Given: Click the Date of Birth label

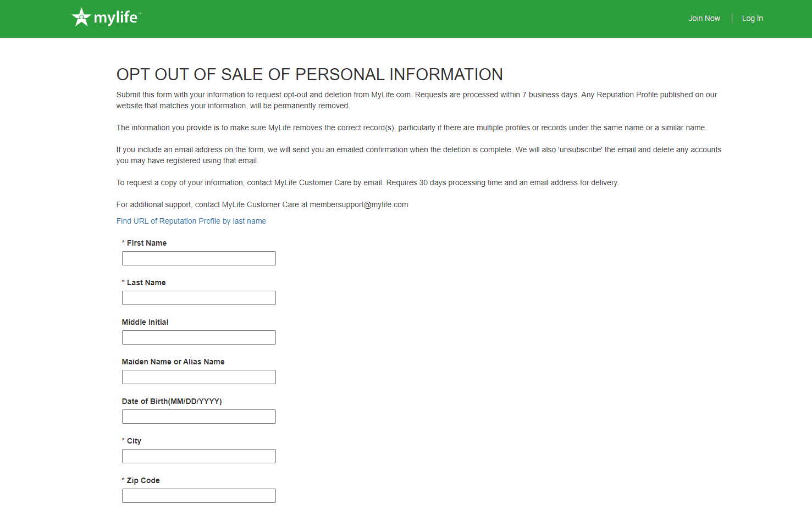Looking at the screenshot, I should [172, 401].
